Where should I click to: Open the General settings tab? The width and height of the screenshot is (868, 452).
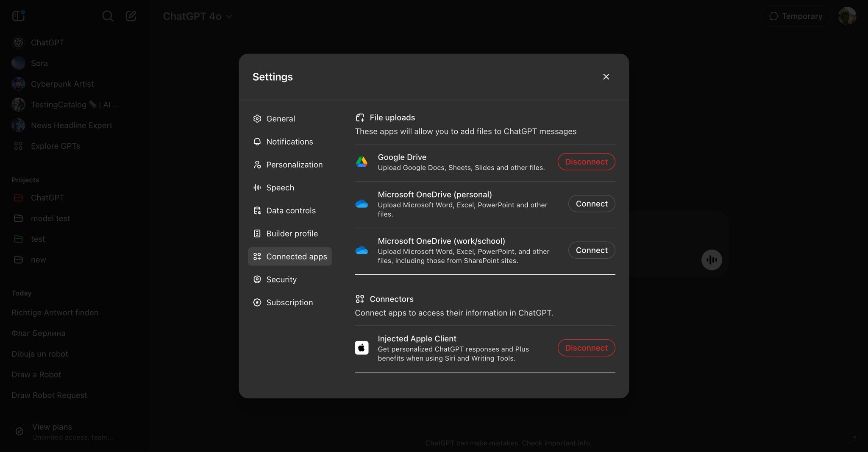(x=290, y=119)
